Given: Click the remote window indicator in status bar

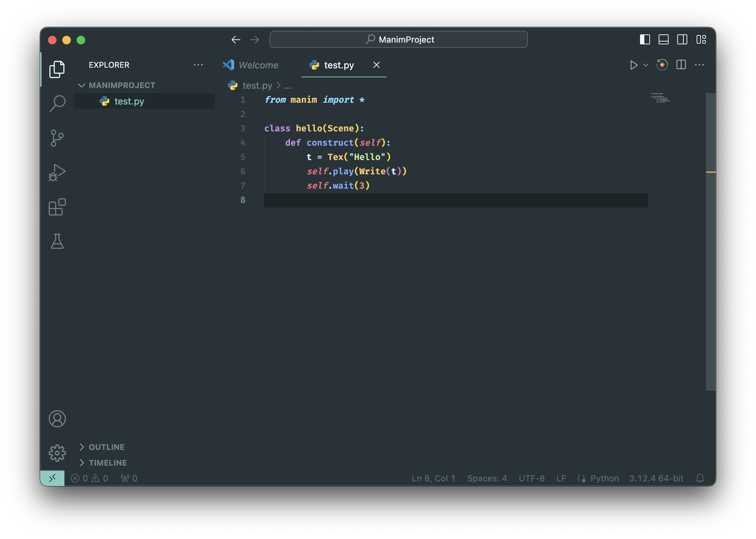Looking at the screenshot, I should [52, 478].
